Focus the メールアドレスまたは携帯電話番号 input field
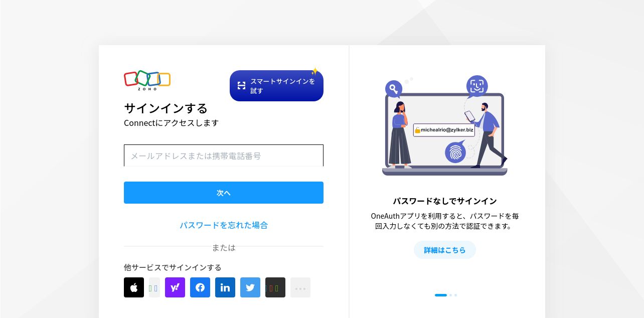644x318 pixels. click(224, 155)
